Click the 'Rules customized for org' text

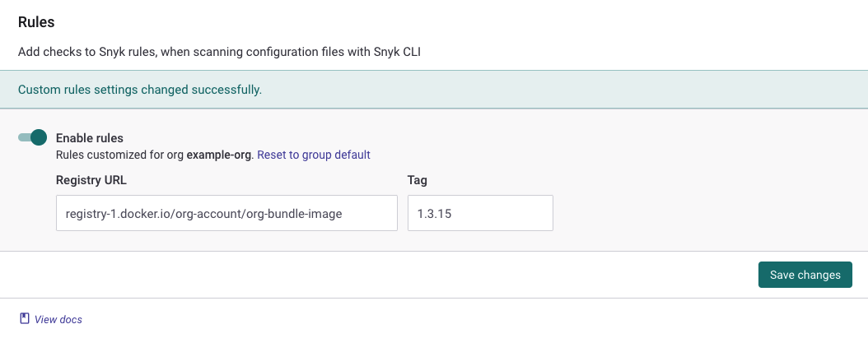[119, 155]
